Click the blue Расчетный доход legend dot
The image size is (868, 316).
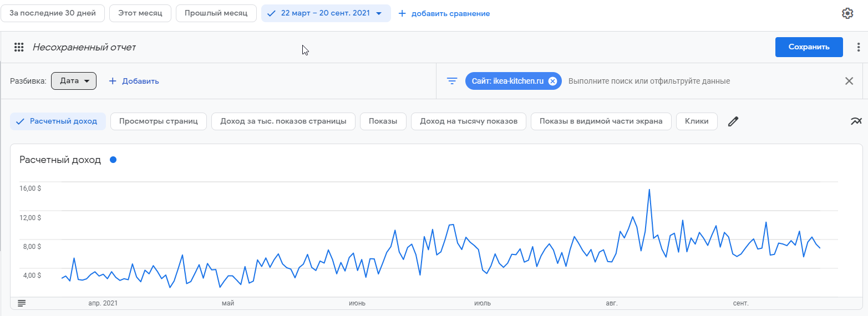tap(113, 160)
